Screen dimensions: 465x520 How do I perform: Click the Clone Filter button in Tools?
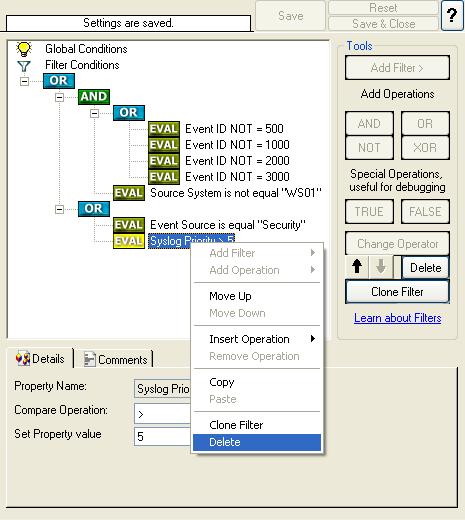click(x=397, y=292)
